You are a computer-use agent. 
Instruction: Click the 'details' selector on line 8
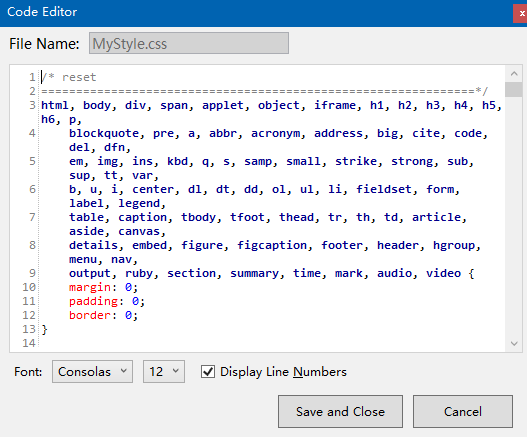pyautogui.click(x=93, y=245)
